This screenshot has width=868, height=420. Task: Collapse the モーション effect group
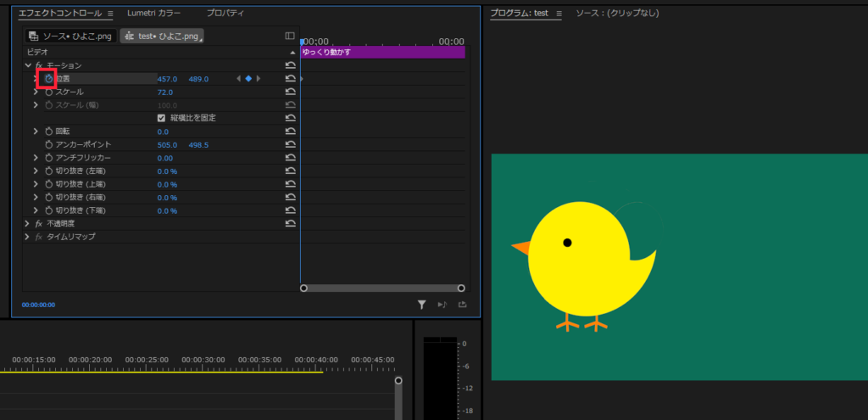(28, 65)
